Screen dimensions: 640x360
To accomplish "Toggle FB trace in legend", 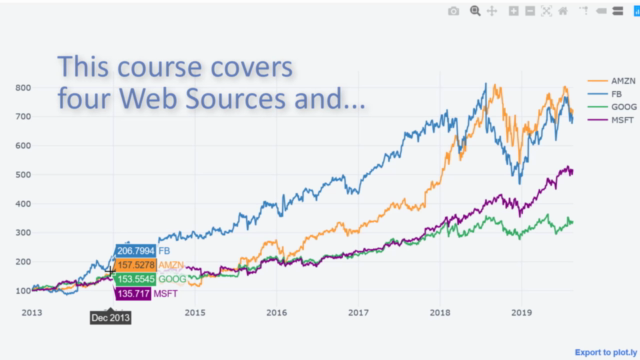I will (x=604, y=94).
